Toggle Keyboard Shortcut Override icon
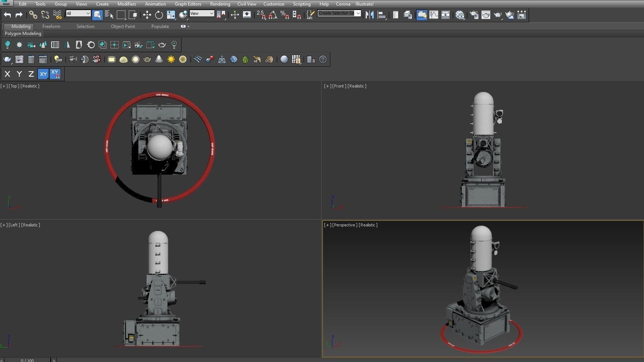The height and width of the screenshot is (362, 644). coord(247,15)
